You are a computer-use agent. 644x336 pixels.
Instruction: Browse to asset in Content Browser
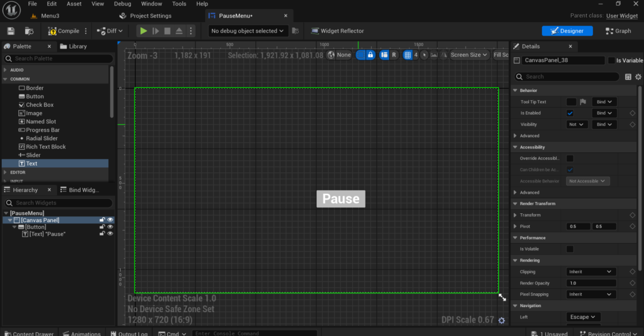(x=29, y=31)
